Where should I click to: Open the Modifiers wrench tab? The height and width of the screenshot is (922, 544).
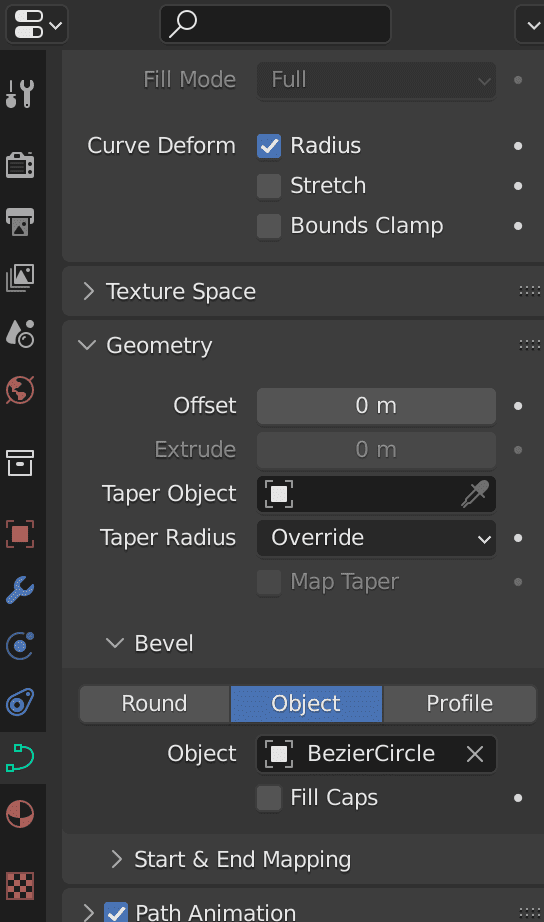tap(20, 590)
